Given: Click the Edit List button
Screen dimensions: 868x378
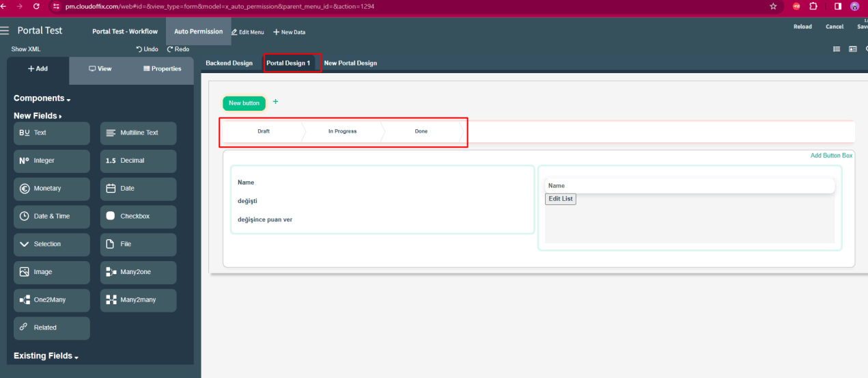Looking at the screenshot, I should click(x=561, y=199).
